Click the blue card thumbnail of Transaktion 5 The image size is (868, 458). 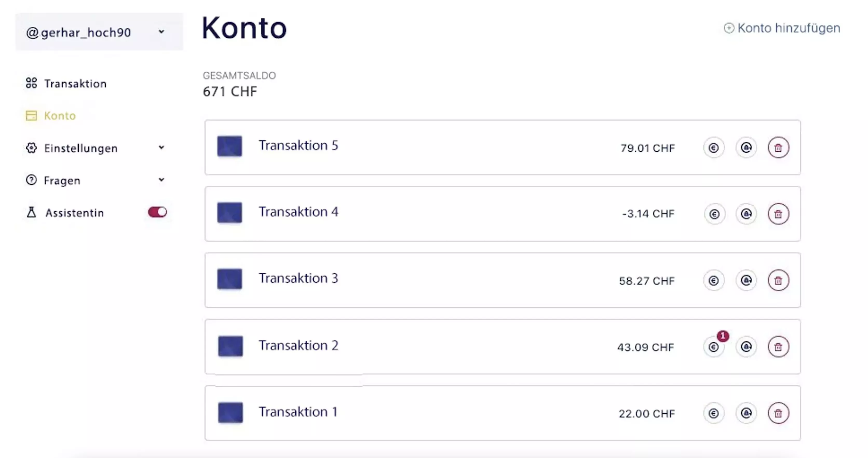229,146
